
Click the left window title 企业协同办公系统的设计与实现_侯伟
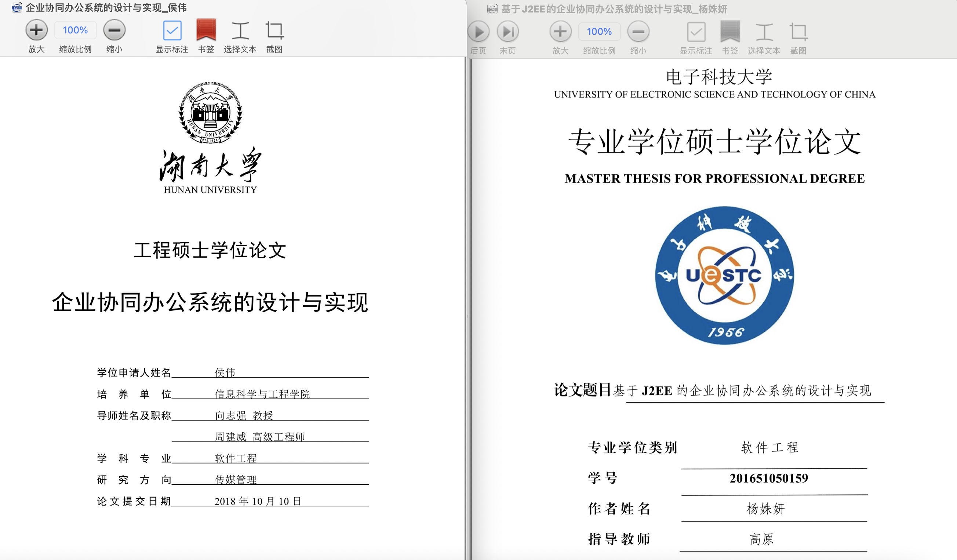[106, 8]
